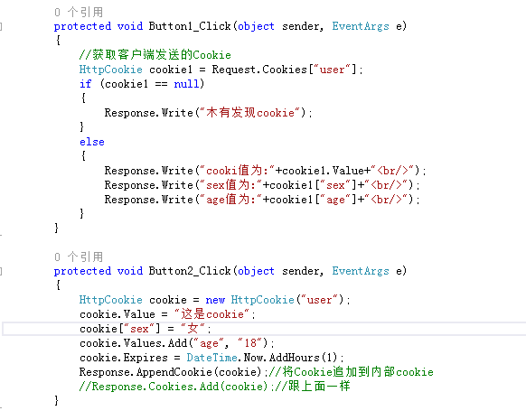Open the '0 个引用' CodeLens link for Button2_Click

[x=79, y=257]
